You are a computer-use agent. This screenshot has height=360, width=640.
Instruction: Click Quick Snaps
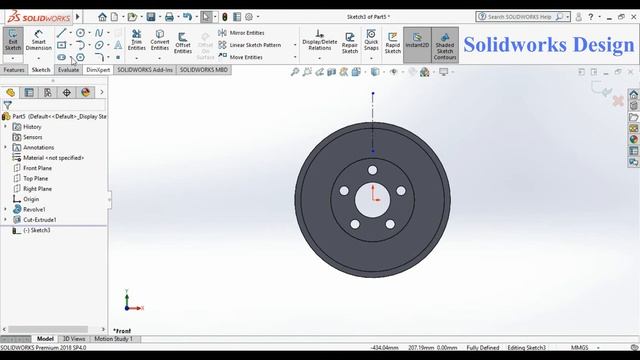click(371, 40)
